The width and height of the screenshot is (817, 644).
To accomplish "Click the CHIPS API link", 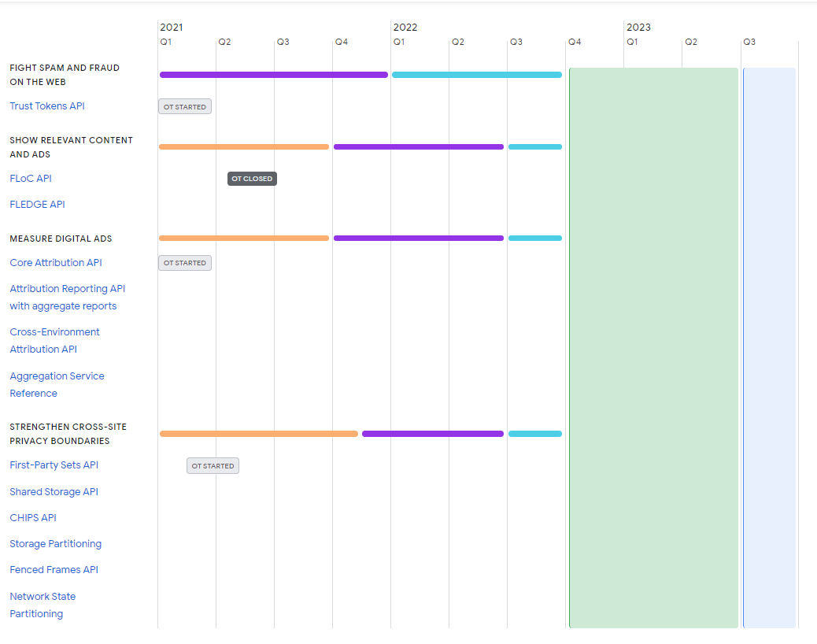I will [x=33, y=518].
